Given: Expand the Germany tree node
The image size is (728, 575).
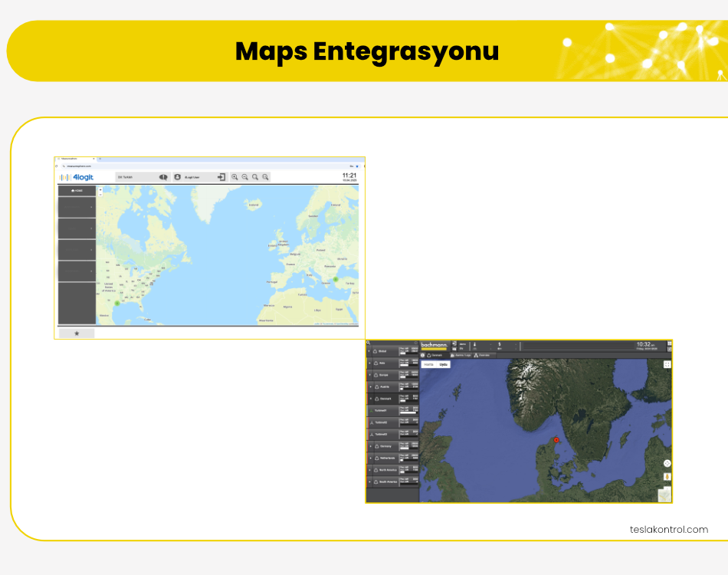Looking at the screenshot, I should pyautogui.click(x=370, y=446).
